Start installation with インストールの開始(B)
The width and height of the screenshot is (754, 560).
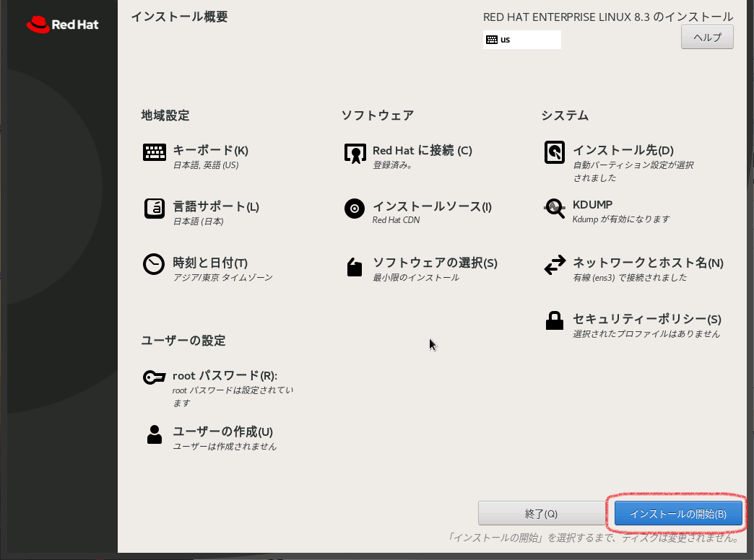678,513
